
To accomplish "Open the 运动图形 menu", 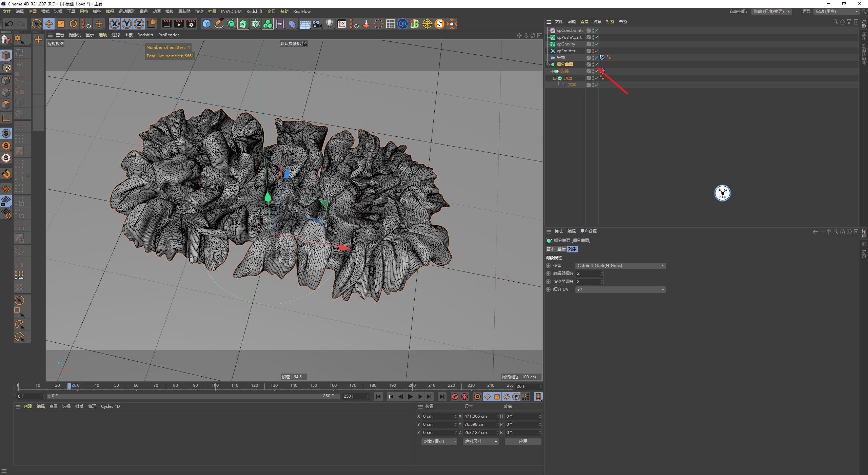I will coord(126,12).
